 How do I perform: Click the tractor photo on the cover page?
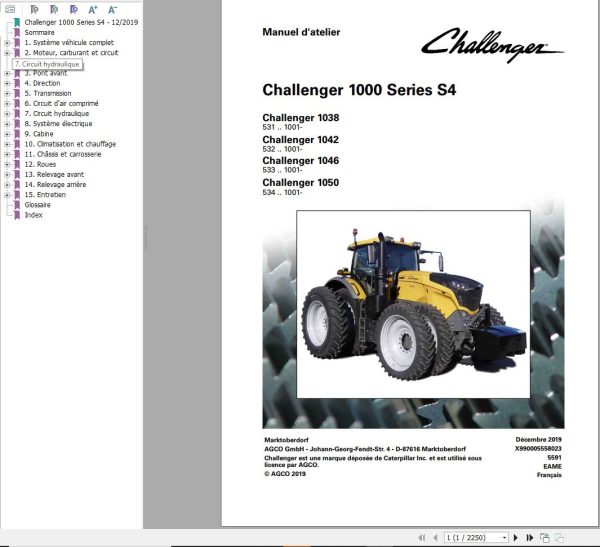[x=413, y=304]
